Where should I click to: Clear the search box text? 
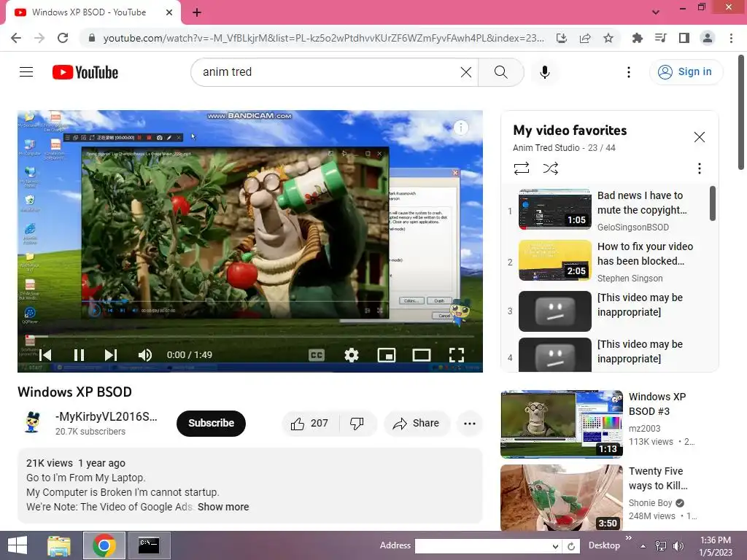coord(466,72)
